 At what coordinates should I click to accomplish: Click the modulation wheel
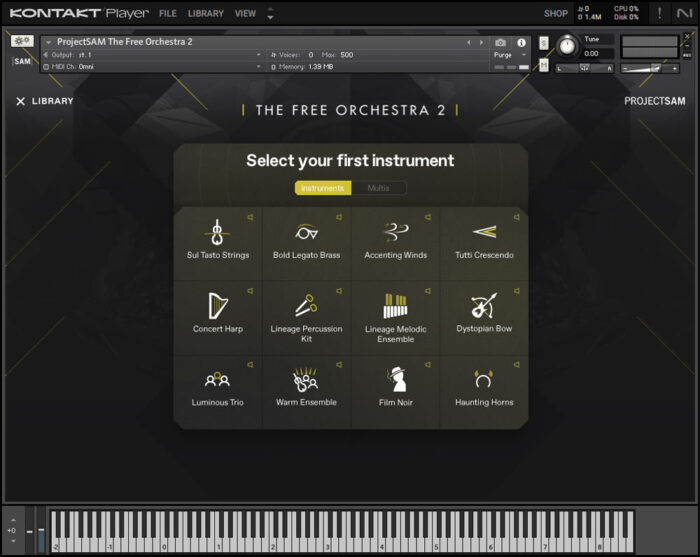tap(41, 531)
